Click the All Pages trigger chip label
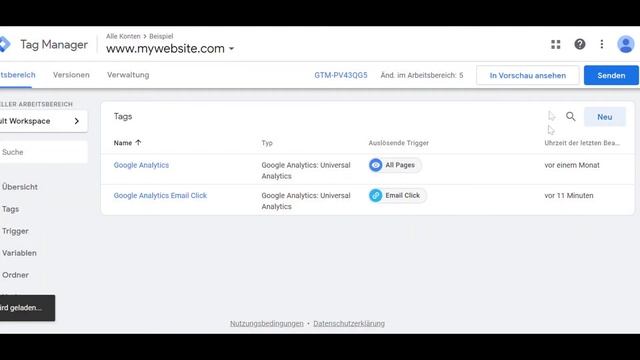The width and height of the screenshot is (640, 360). coord(400,165)
